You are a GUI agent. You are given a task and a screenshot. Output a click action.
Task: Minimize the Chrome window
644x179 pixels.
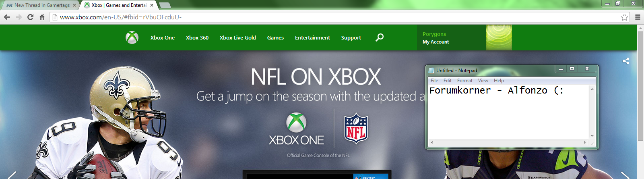click(607, 3)
